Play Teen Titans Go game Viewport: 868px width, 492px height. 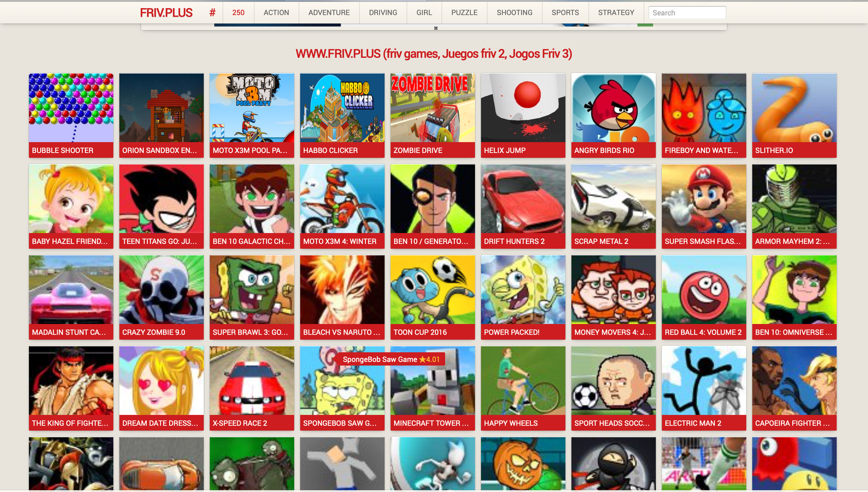(x=161, y=206)
